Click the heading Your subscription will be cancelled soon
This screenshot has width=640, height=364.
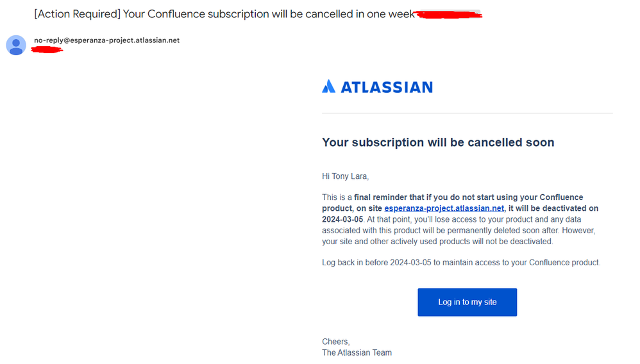click(x=438, y=142)
